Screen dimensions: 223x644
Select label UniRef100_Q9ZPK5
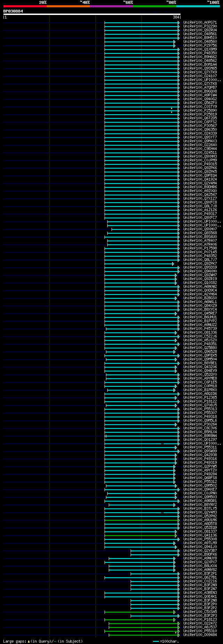point(200,172)
